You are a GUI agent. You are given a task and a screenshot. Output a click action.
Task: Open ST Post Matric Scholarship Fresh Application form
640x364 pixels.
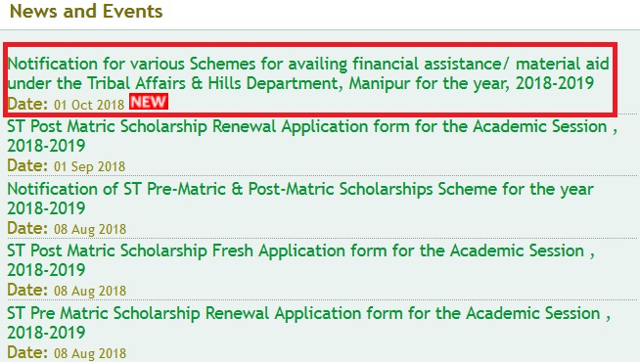pos(300,260)
